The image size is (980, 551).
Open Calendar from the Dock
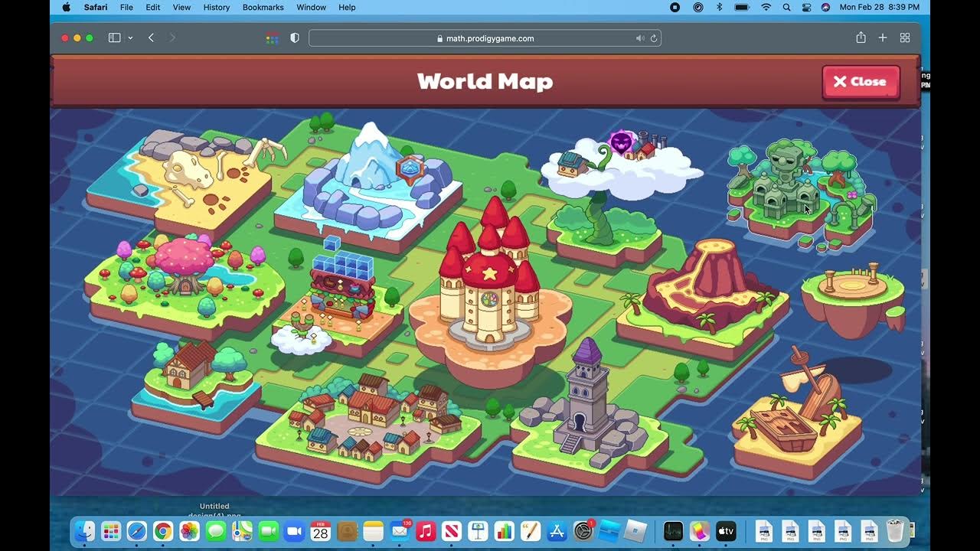click(x=320, y=531)
